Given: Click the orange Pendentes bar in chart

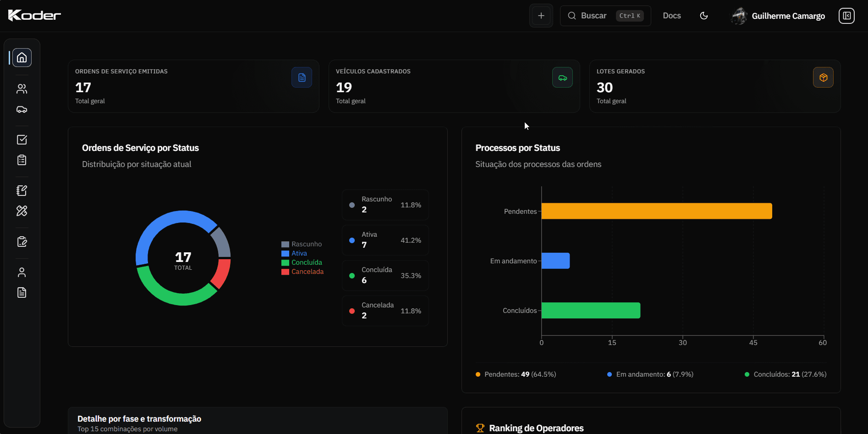Looking at the screenshot, I should pyautogui.click(x=656, y=211).
